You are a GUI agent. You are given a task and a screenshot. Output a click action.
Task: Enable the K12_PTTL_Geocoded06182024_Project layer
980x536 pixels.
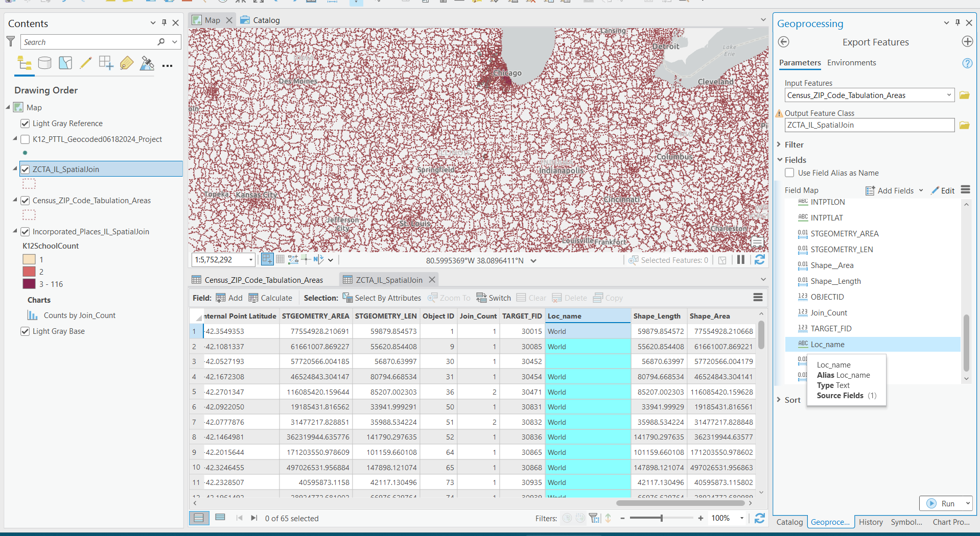(25, 139)
